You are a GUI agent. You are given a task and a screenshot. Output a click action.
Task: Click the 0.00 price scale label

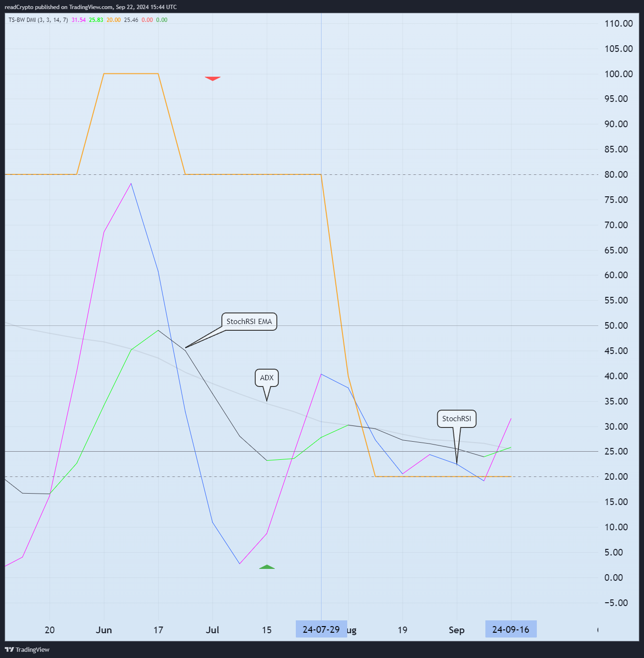click(x=614, y=577)
